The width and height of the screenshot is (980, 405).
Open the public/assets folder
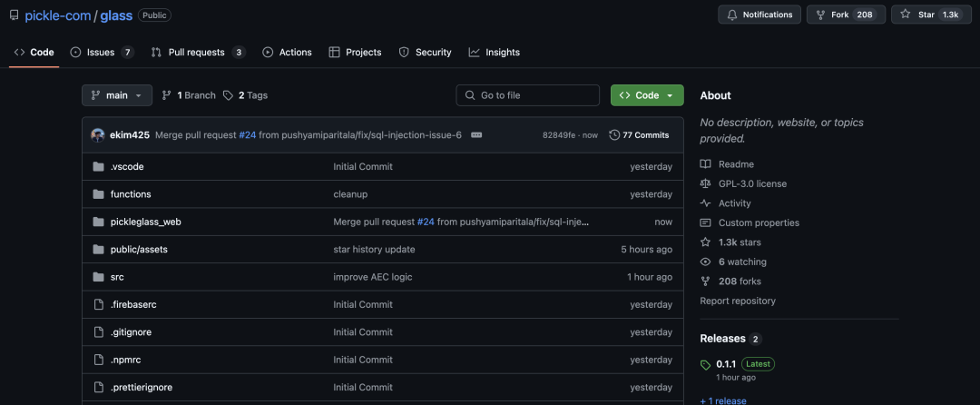click(139, 250)
